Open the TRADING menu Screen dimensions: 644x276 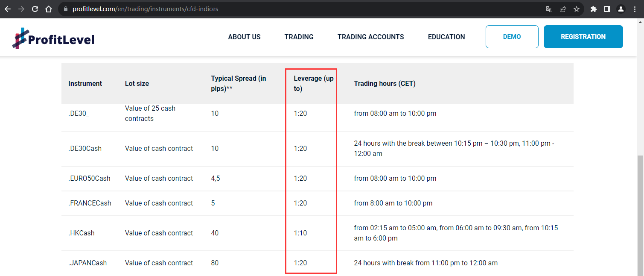pos(299,37)
